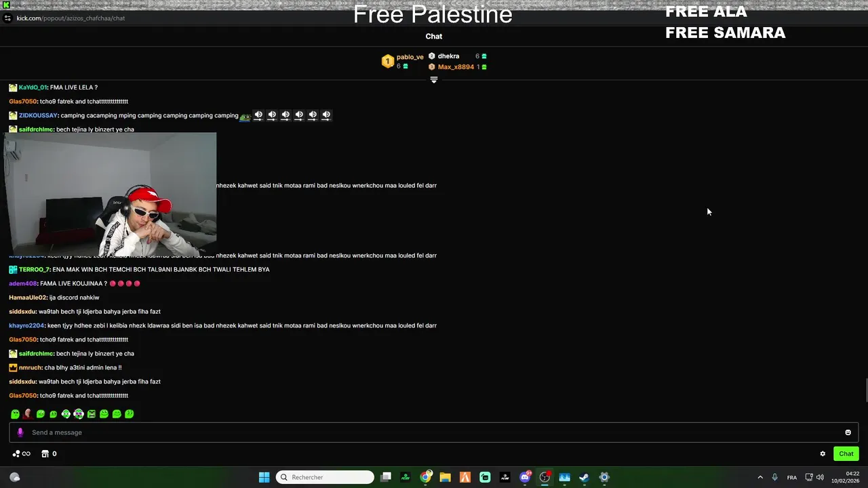This screenshot has height=488, width=868.
Task: Open Steam from taskbar
Action: point(584,477)
